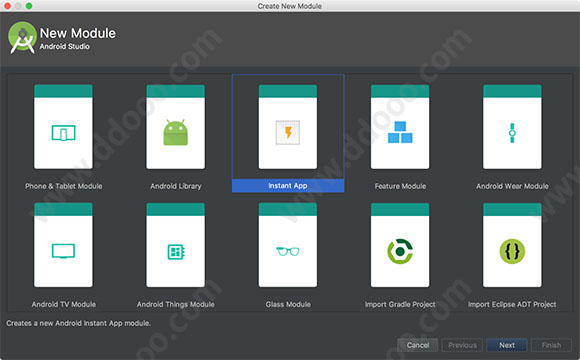Choose the Android Library robot icon

point(175,132)
